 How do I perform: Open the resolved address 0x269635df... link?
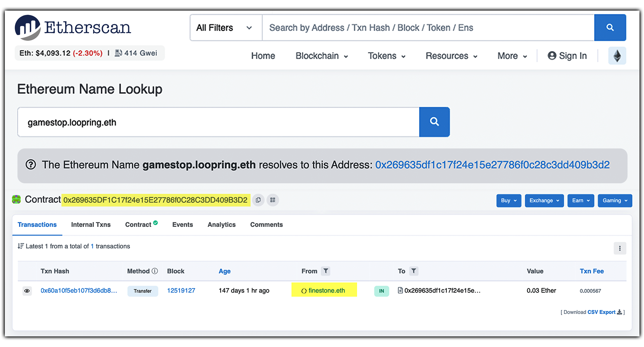point(492,165)
